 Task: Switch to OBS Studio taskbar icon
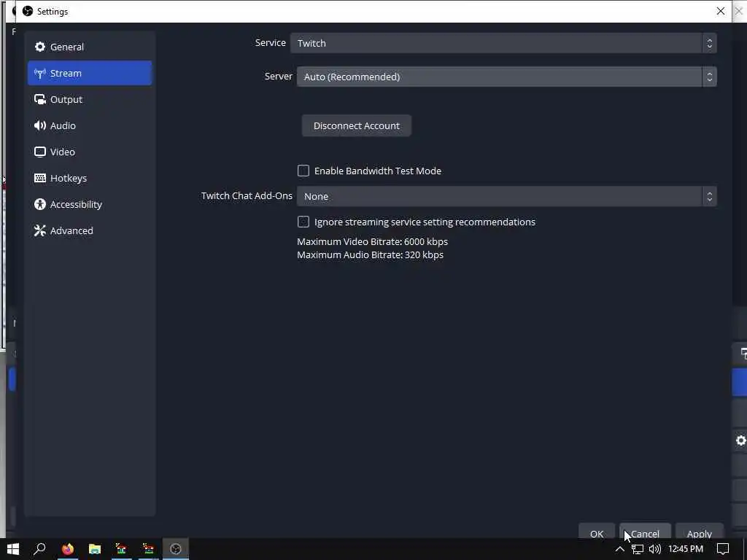click(175, 549)
